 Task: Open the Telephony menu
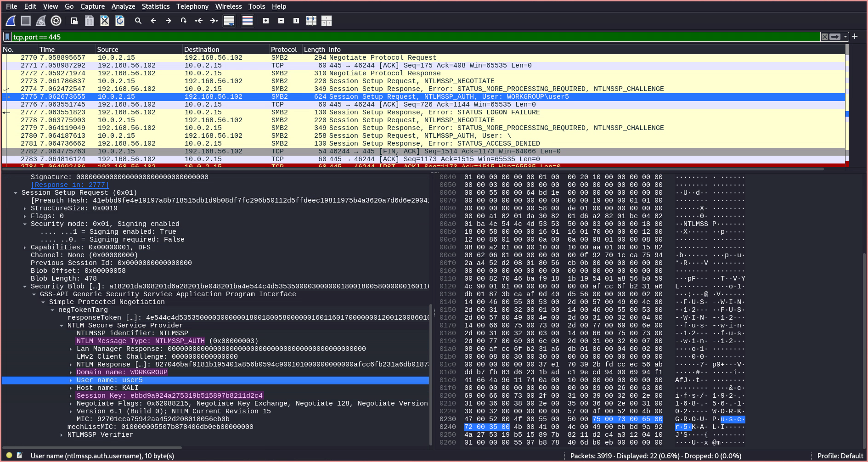pyautogui.click(x=192, y=6)
